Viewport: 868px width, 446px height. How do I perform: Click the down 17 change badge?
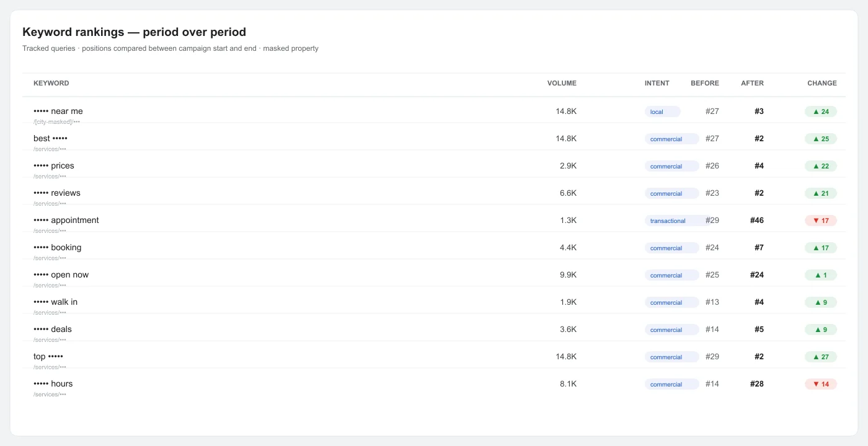821,221
